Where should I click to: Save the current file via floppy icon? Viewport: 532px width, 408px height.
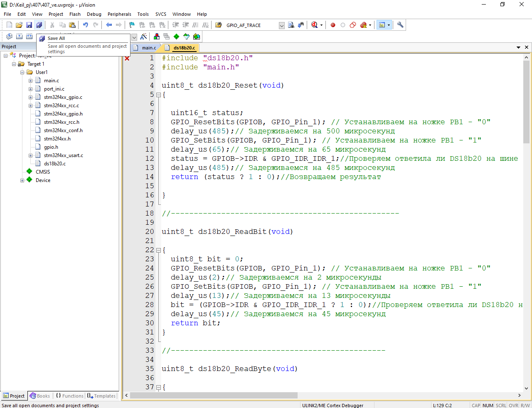coord(29,25)
